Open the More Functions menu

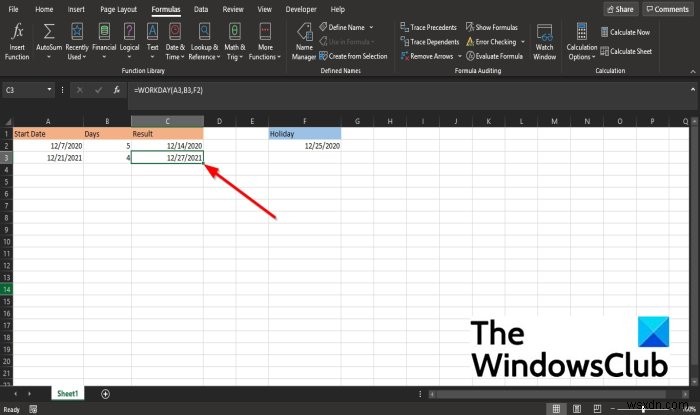tap(265, 42)
